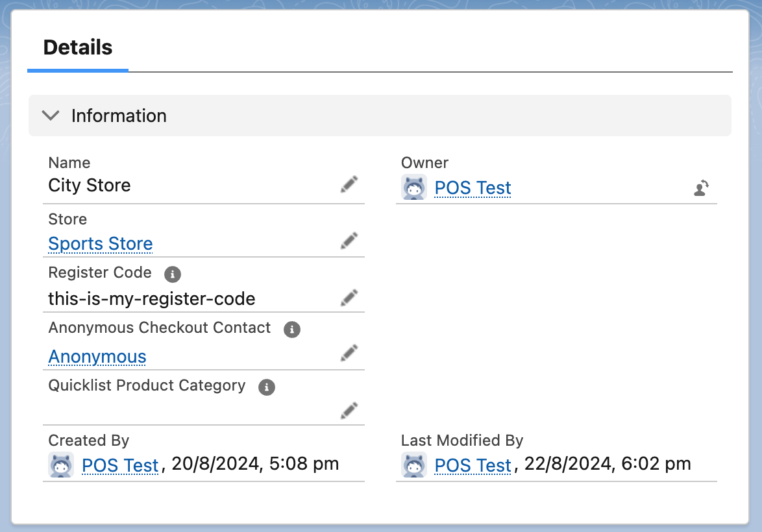Edit Anonymous Checkout Contact pencil icon
The height and width of the screenshot is (532, 762).
[349, 353]
